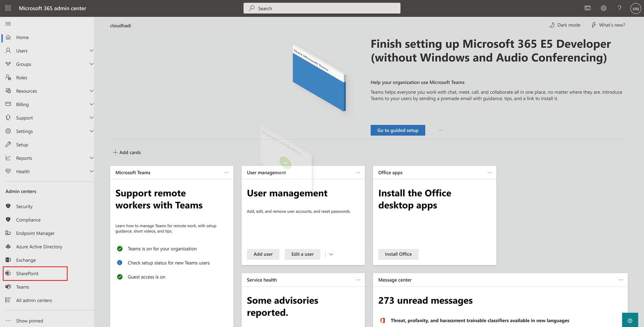The height and width of the screenshot is (327, 644).
Task: Click 'Guest access is on' text
Action: [x=147, y=277]
